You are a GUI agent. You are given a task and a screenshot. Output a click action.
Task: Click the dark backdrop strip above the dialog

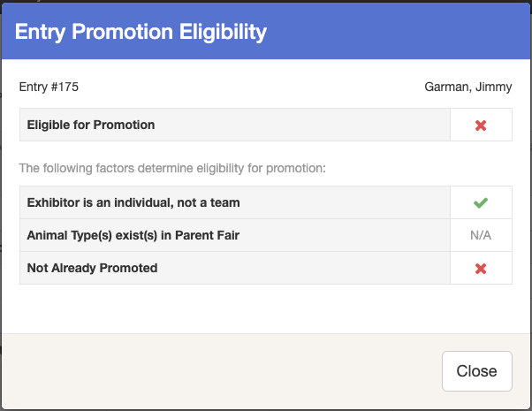click(265, 3)
